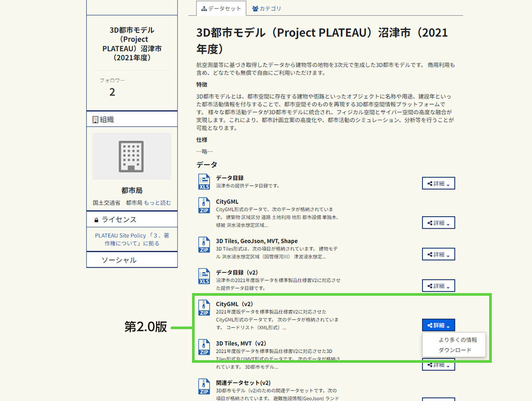Click the sidebar dataset title 3D都市モデル

pyautogui.click(x=132, y=44)
